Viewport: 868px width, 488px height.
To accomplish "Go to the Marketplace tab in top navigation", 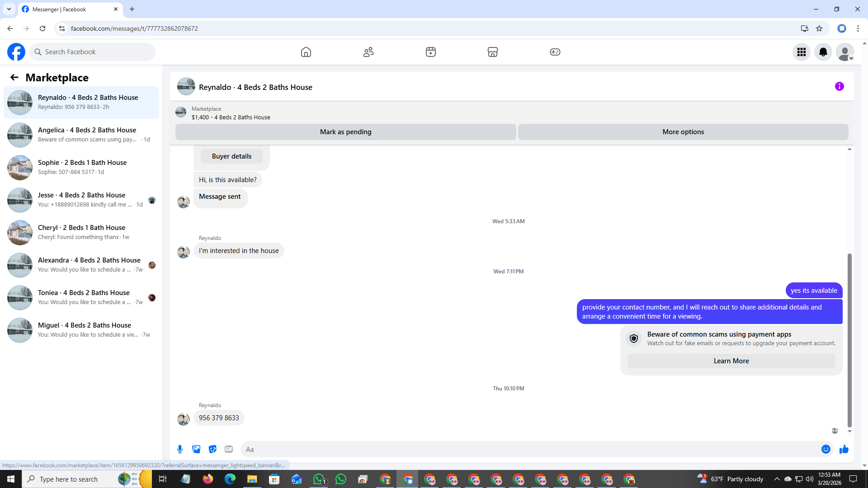I will [492, 52].
